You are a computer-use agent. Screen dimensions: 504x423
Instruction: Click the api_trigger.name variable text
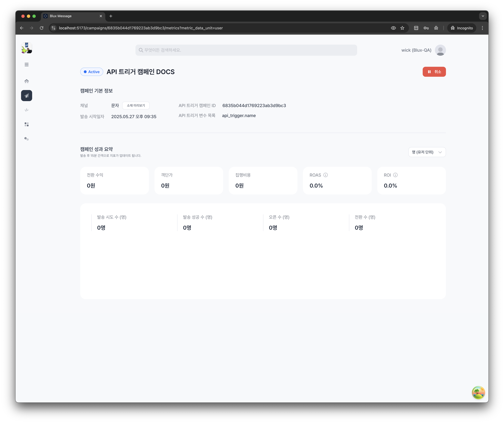239,116
